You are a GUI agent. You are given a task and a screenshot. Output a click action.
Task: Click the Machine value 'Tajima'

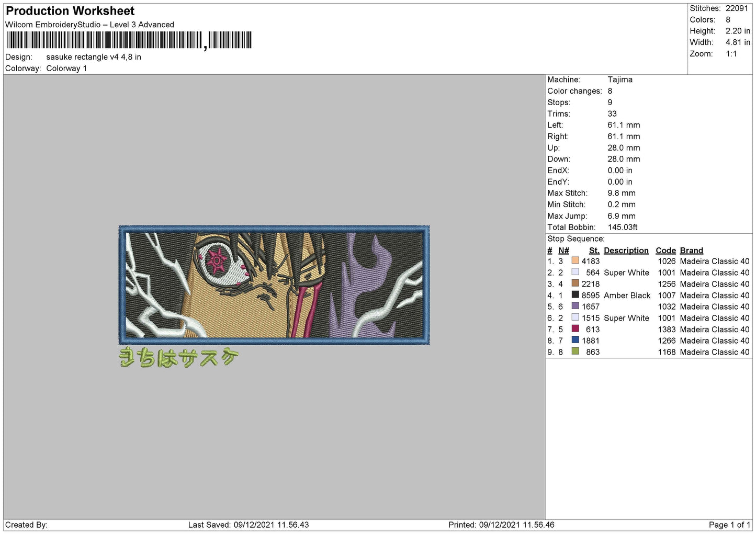tap(620, 79)
